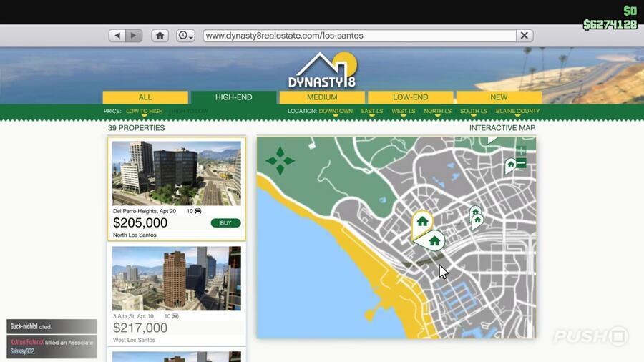Open the LOW-END properties tab
This screenshot has width=644, height=362.
pos(410,97)
